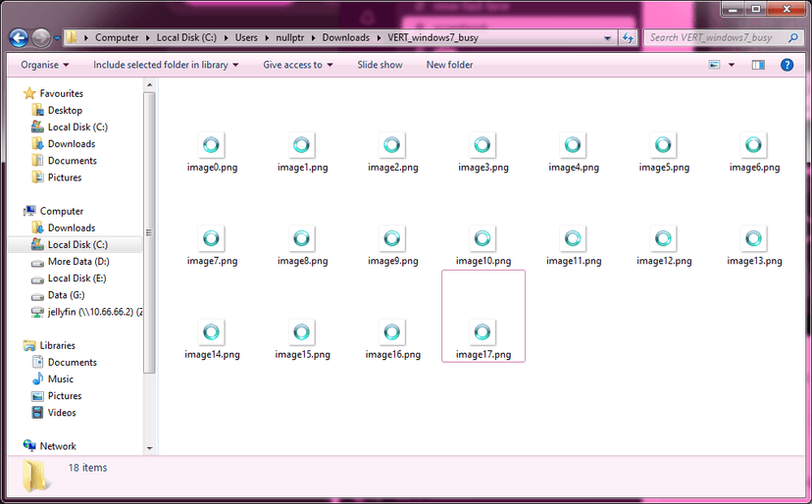Open Music library in navigation pane
Viewport: 812px width, 504px height.
[61, 378]
